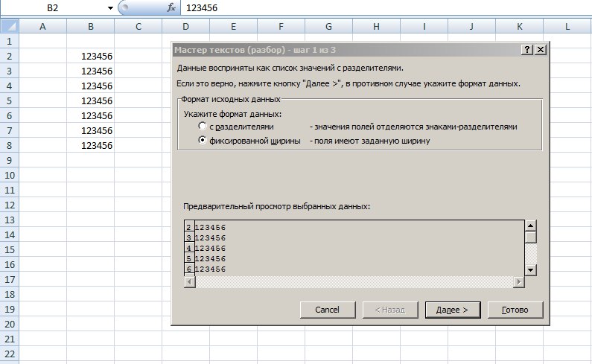Open the Name Box dropdown arrow
592x364 pixels.
coord(110,8)
